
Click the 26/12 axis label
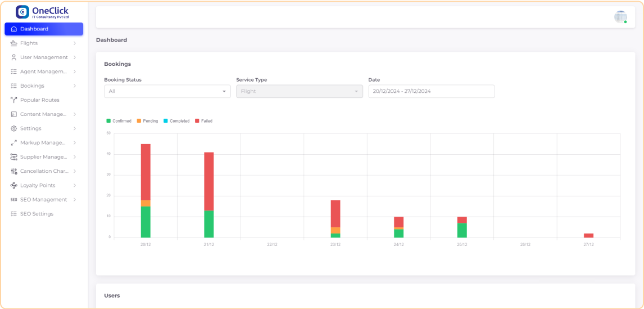pos(525,244)
